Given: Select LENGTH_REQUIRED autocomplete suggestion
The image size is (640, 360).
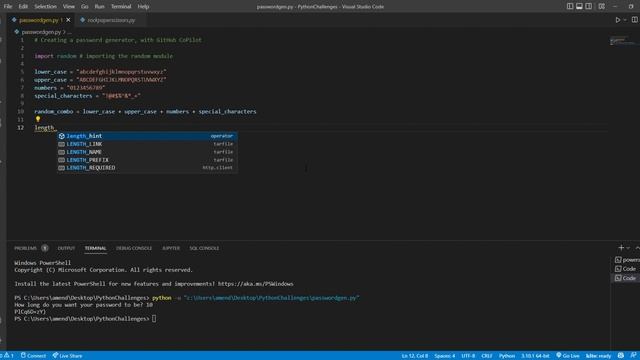Looking at the screenshot, I should click(x=147, y=168).
